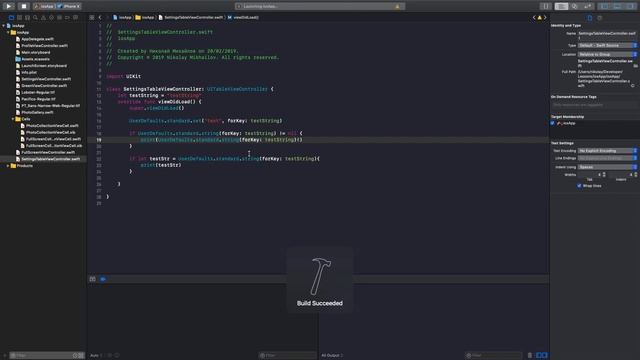Run the project with the Play button
Image resolution: width=640 pixels, height=360 pixels.
(x=9, y=6)
